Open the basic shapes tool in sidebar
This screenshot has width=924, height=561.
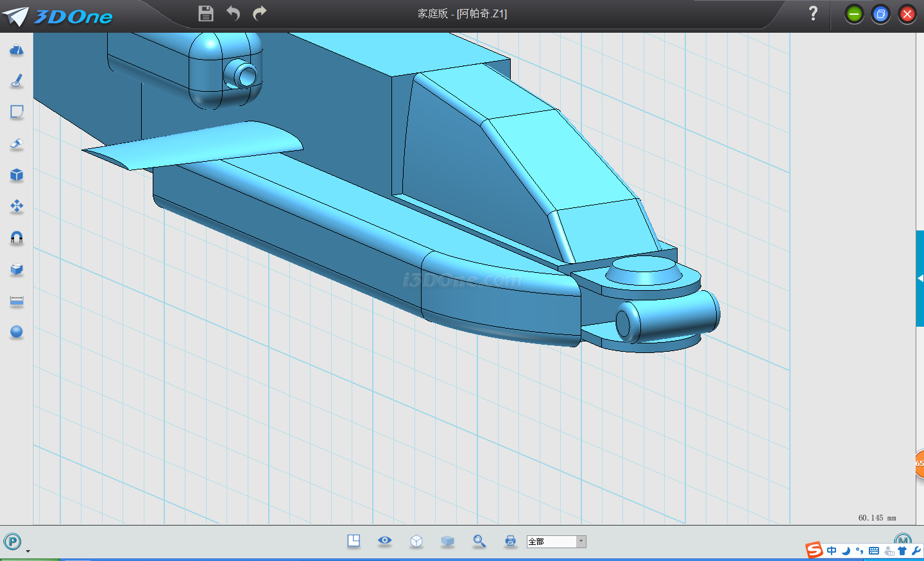tap(17, 50)
